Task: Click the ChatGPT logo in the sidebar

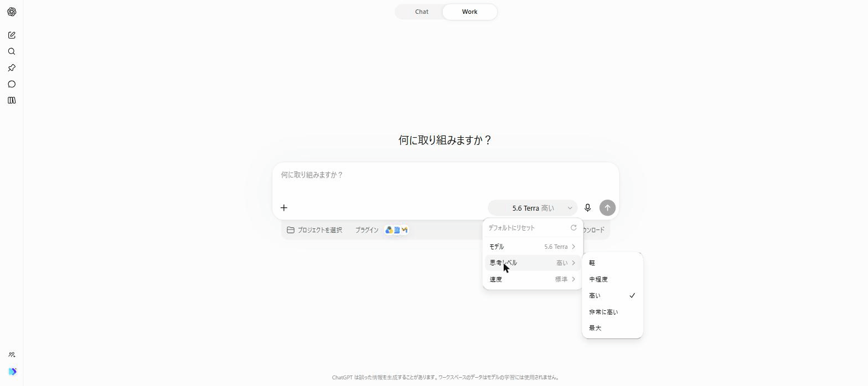Action: pos(12,12)
